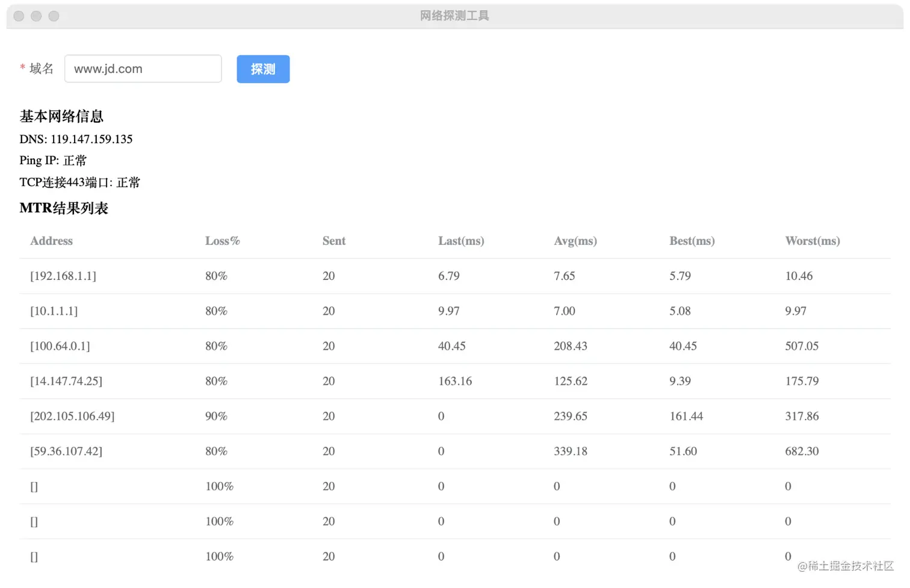
Task: Click the [192.168.1.1] address cell
Action: point(63,276)
